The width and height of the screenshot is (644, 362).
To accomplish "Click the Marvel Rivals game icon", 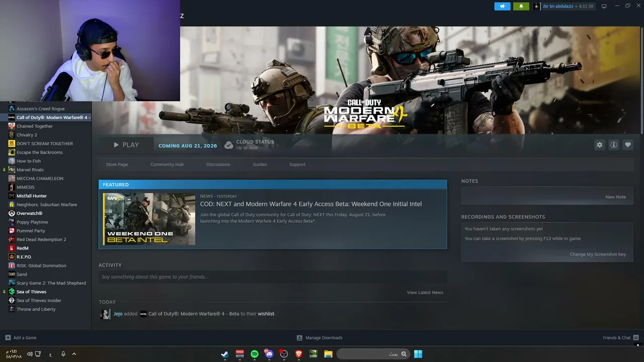I will [x=12, y=169].
